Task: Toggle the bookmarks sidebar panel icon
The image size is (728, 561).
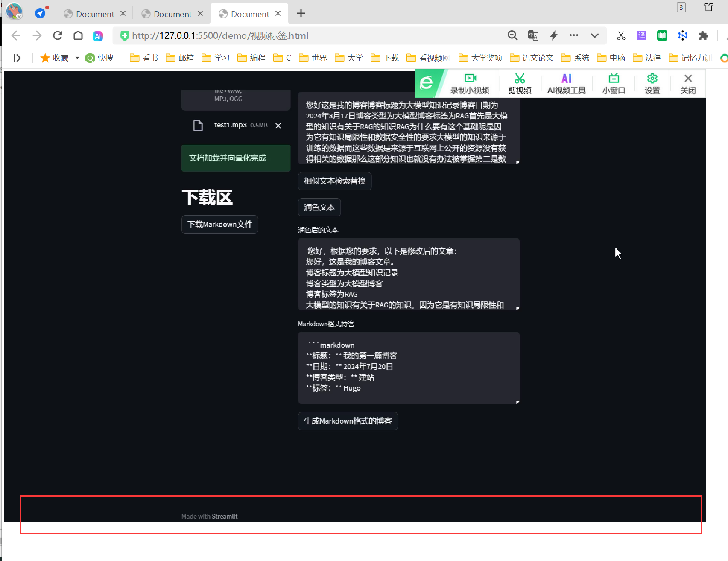Action: (x=17, y=58)
